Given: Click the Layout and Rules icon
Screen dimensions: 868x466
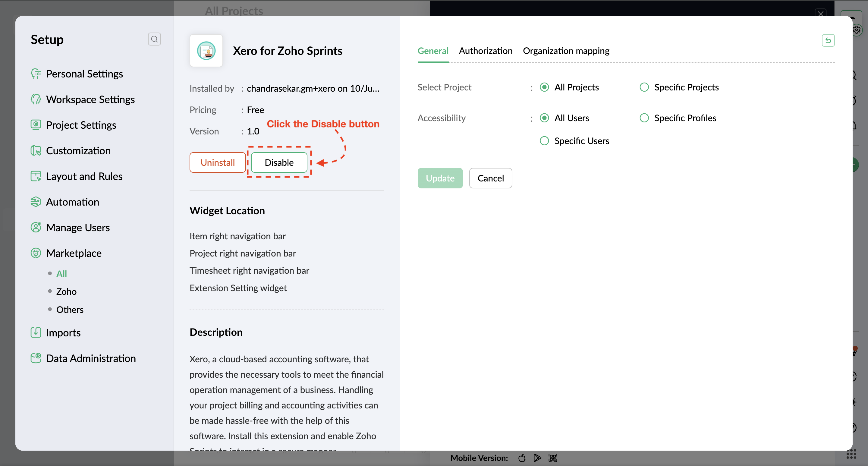Looking at the screenshot, I should tap(36, 176).
